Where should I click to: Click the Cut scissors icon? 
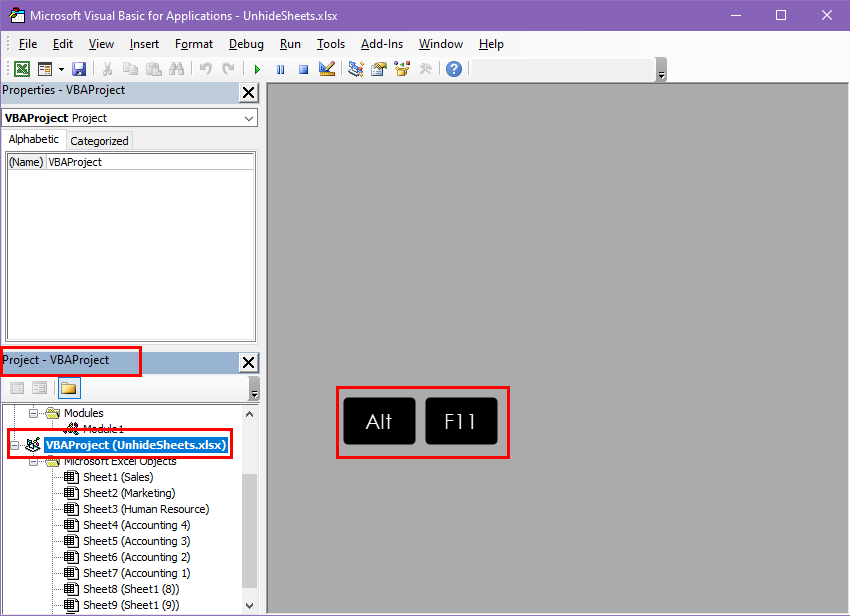click(107, 69)
